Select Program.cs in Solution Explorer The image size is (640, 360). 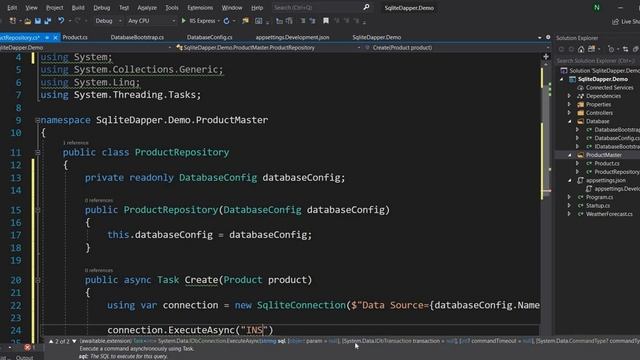[x=599, y=197]
